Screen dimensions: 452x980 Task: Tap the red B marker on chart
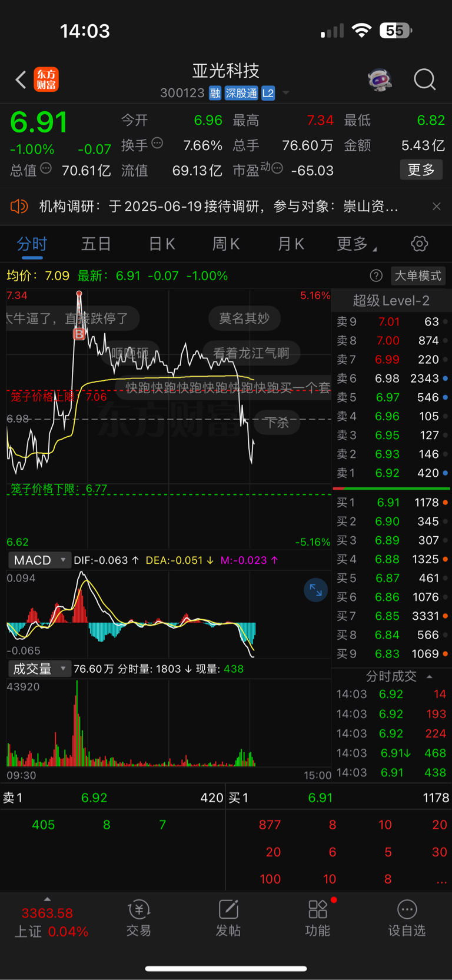[79, 334]
